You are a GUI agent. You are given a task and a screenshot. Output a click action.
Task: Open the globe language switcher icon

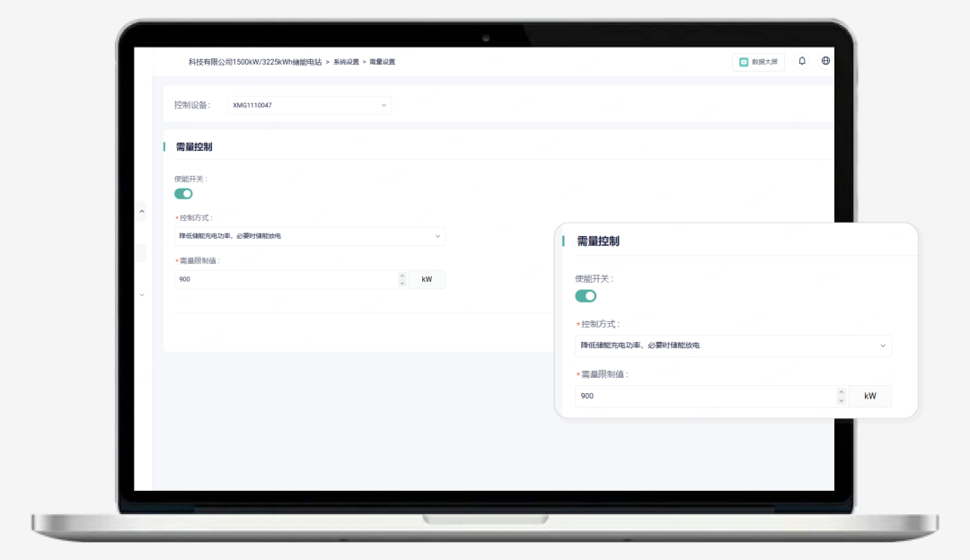click(825, 61)
